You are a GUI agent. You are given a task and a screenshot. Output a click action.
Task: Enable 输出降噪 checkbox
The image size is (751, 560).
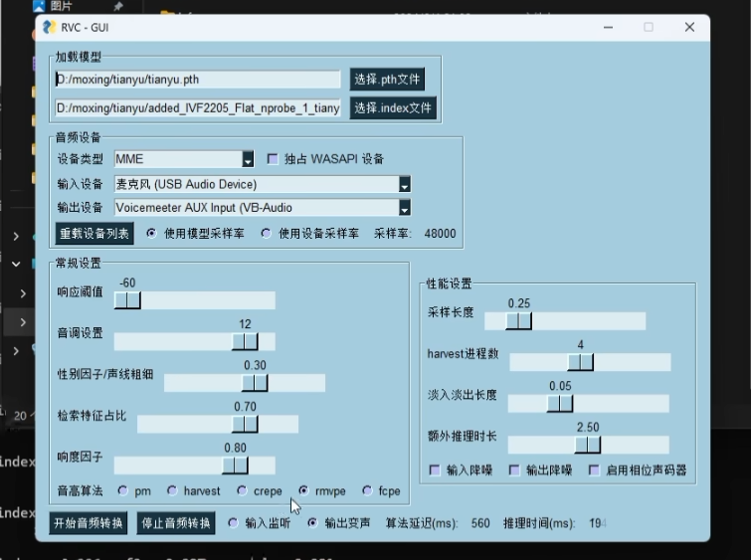(514, 469)
